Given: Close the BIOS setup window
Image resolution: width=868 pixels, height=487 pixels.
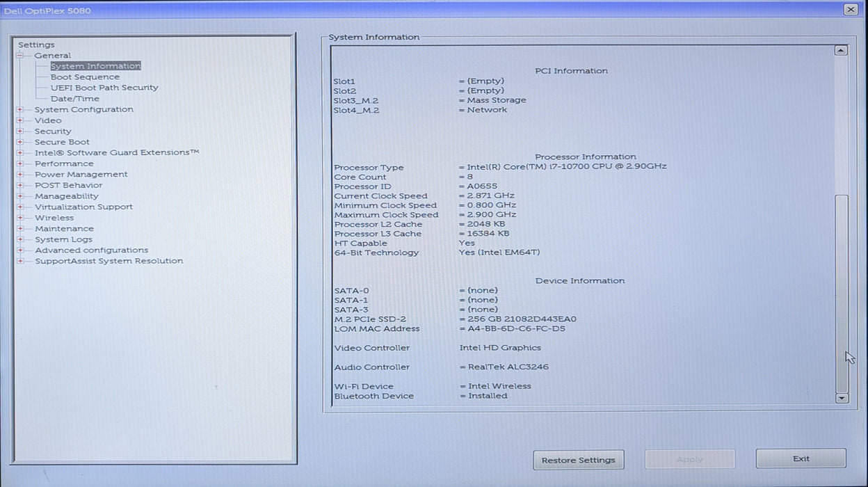Looking at the screenshot, I should [x=851, y=10].
